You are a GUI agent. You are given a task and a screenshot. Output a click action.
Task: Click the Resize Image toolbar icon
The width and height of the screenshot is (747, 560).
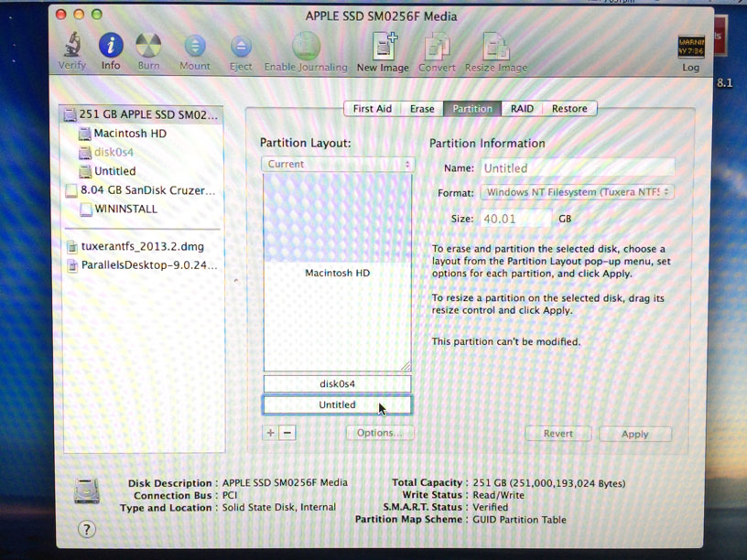tap(496, 47)
